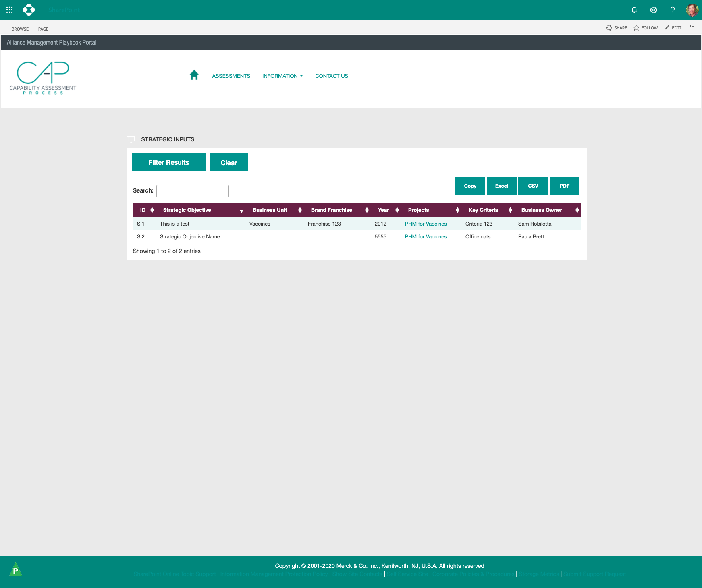Expand the Information dropdown menu
Image resolution: width=702 pixels, height=588 pixels.
point(282,76)
